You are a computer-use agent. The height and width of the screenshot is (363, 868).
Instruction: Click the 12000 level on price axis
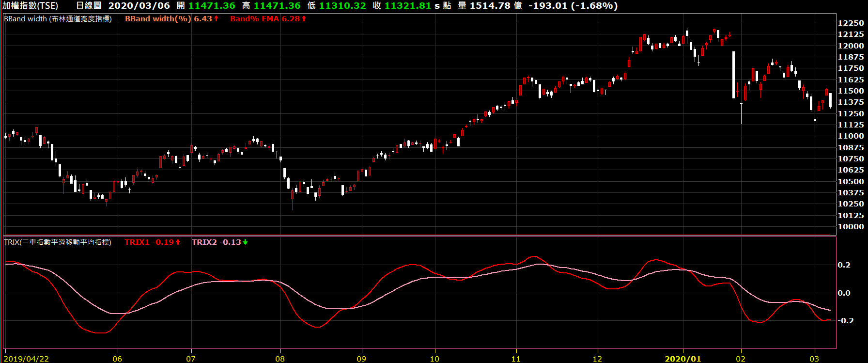coord(851,46)
